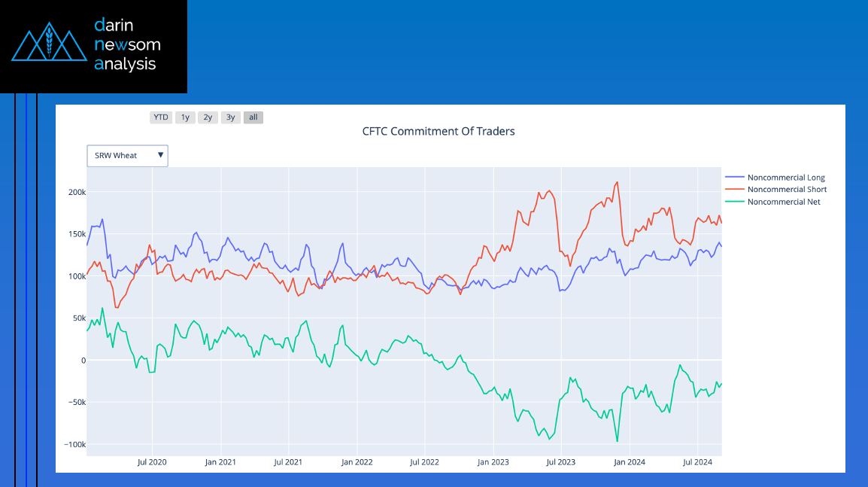This screenshot has height=487, width=868.
Task: Switch chart range to 1y
Action: tap(185, 117)
